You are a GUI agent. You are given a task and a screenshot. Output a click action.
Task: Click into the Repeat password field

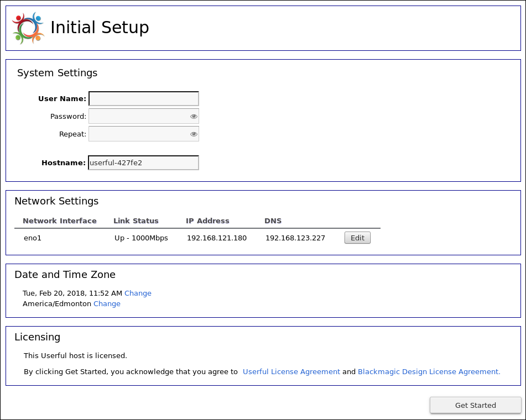tap(144, 134)
